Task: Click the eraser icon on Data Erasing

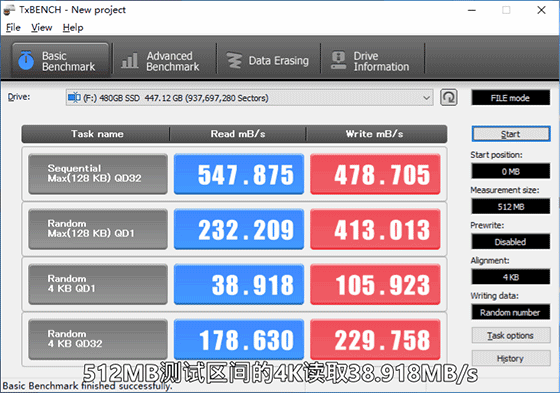Action: [234, 60]
